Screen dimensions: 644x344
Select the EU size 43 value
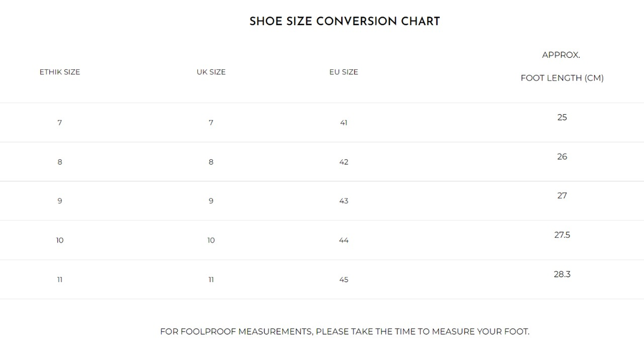[x=344, y=201]
